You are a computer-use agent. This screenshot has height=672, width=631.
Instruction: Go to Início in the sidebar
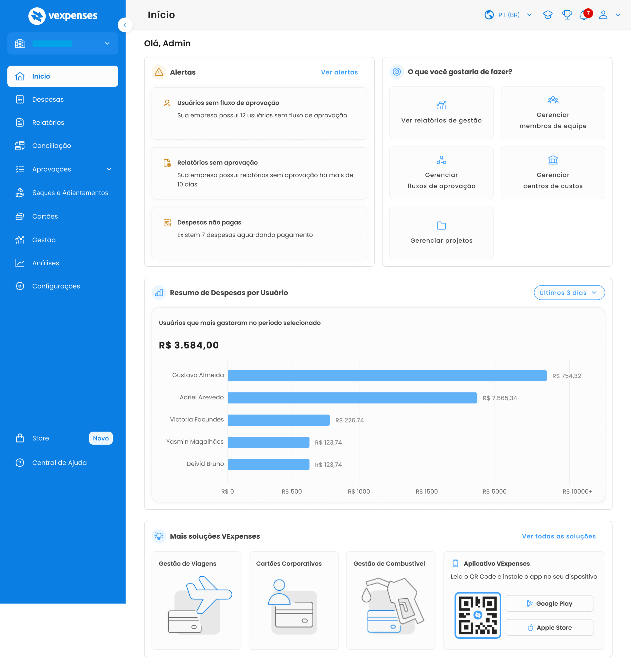[63, 76]
